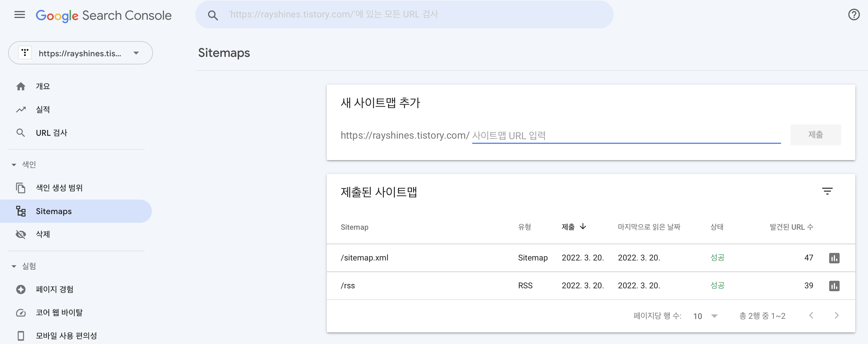The width and height of the screenshot is (868, 344).
Task: Open the 색인 생성 범위 coverage icon
Action: (x=21, y=188)
